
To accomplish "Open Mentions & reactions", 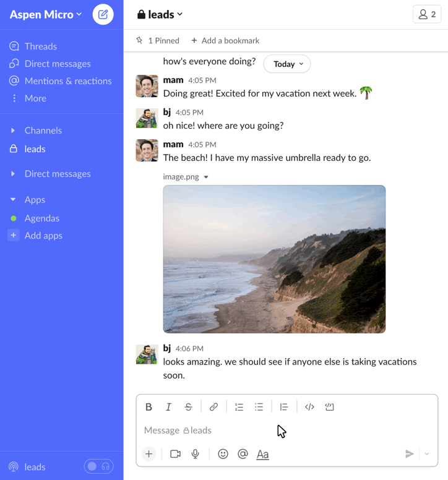I will [68, 81].
